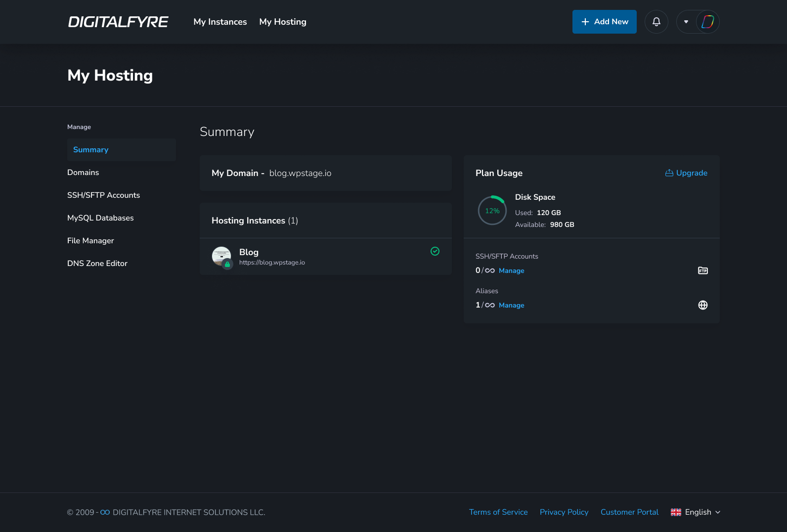Open the Blog instance name
The width and height of the screenshot is (787, 532).
249,252
